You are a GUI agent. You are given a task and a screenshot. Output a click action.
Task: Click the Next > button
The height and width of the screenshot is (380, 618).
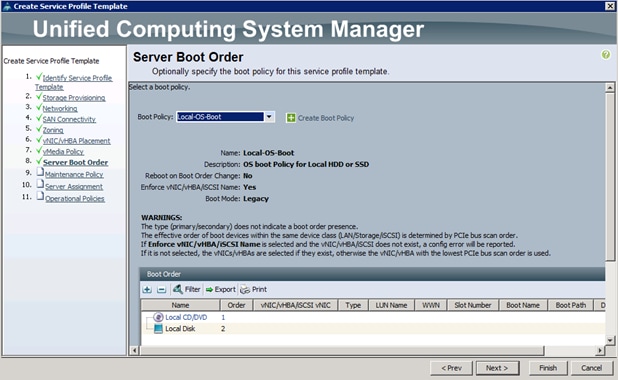pos(497,368)
